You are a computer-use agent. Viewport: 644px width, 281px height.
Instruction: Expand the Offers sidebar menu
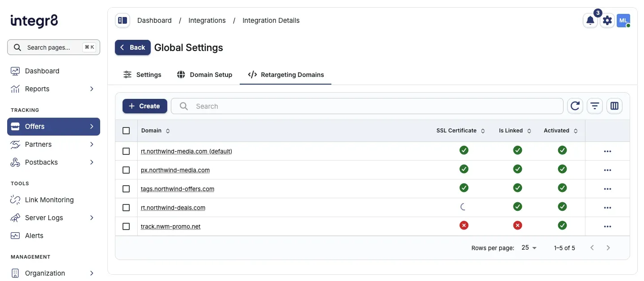point(54,126)
